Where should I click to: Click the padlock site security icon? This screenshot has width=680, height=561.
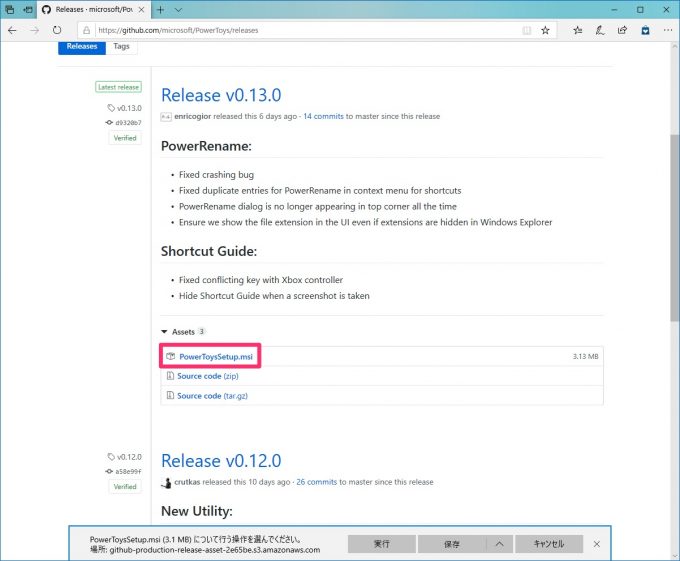(x=87, y=30)
